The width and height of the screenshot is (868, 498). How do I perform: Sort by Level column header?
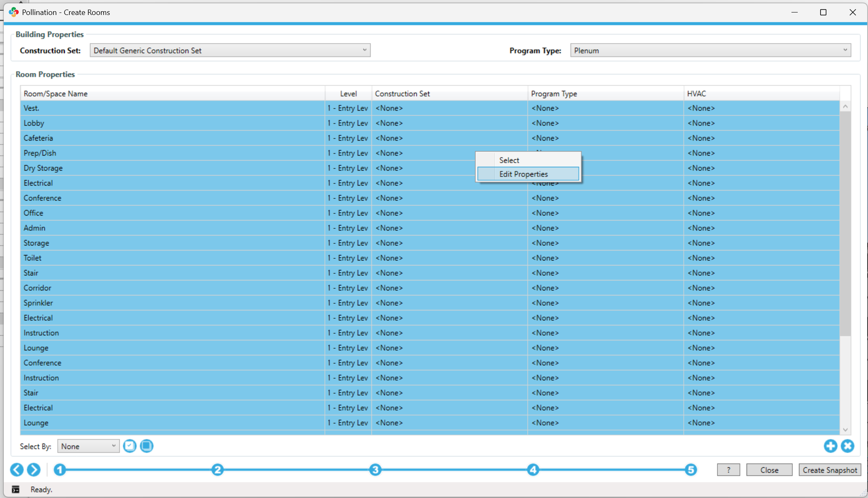point(348,94)
